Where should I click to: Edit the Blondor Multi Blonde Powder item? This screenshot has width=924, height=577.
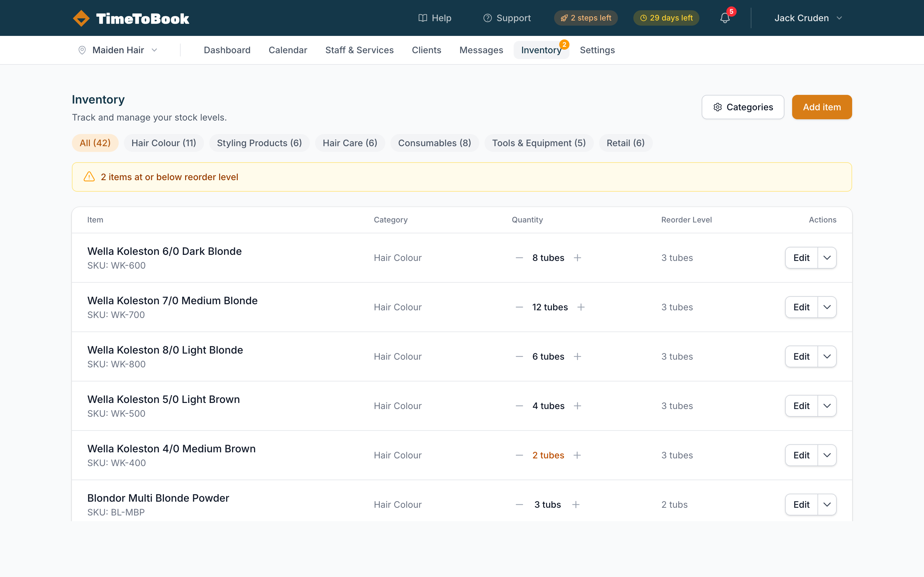[x=801, y=505]
